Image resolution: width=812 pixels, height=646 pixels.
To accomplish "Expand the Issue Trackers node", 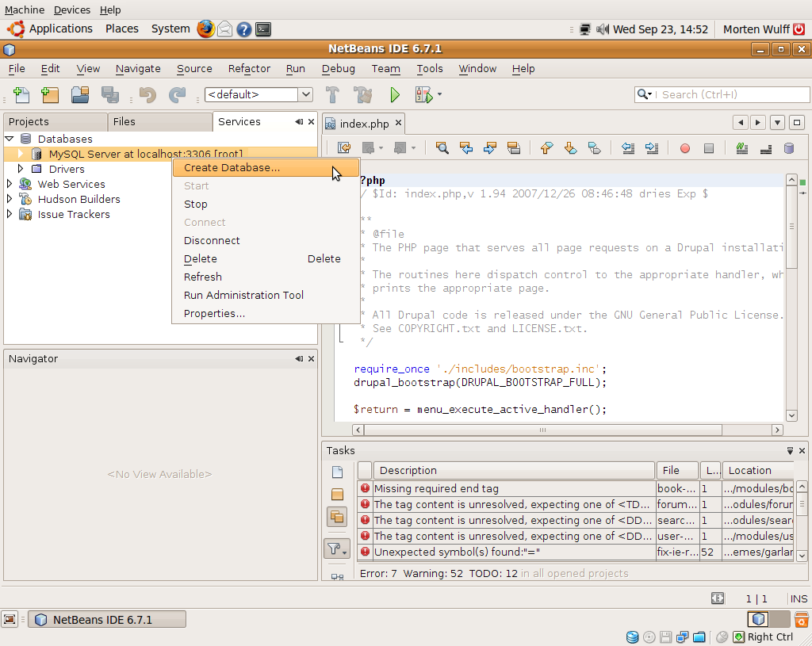I will pos(10,214).
